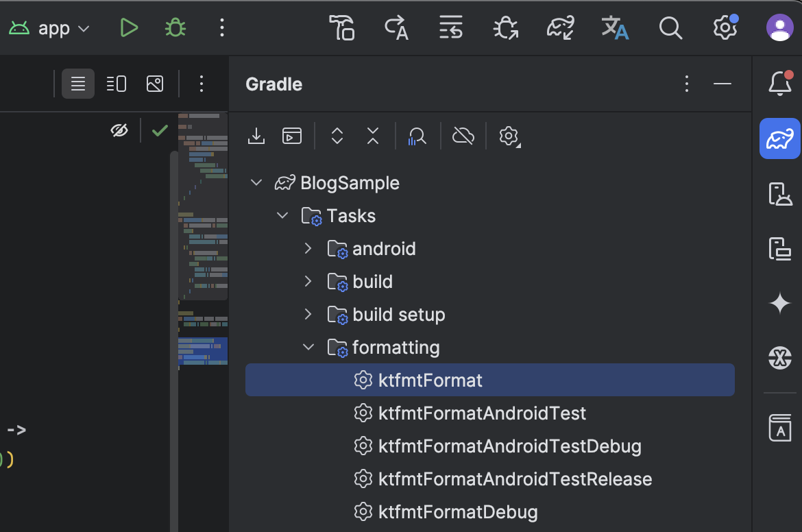802x532 pixels.
Task: Sync project with Gradle files
Action: (x=560, y=28)
